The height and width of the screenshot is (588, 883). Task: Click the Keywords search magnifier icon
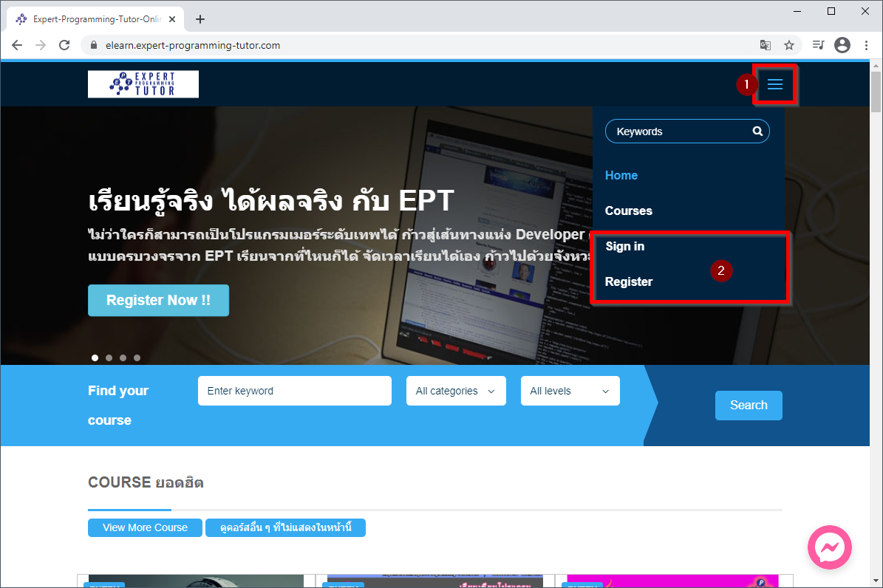pos(757,131)
